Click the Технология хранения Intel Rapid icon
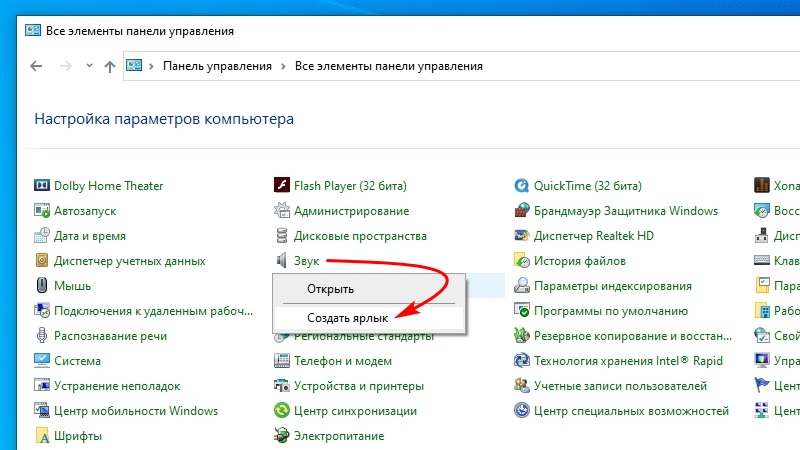800x450 pixels. (521, 360)
